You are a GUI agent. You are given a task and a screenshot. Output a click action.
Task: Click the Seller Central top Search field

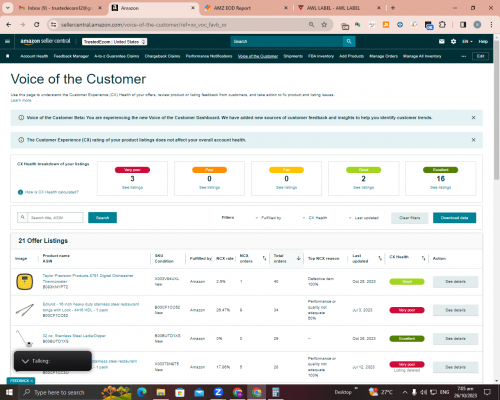(x=287, y=41)
